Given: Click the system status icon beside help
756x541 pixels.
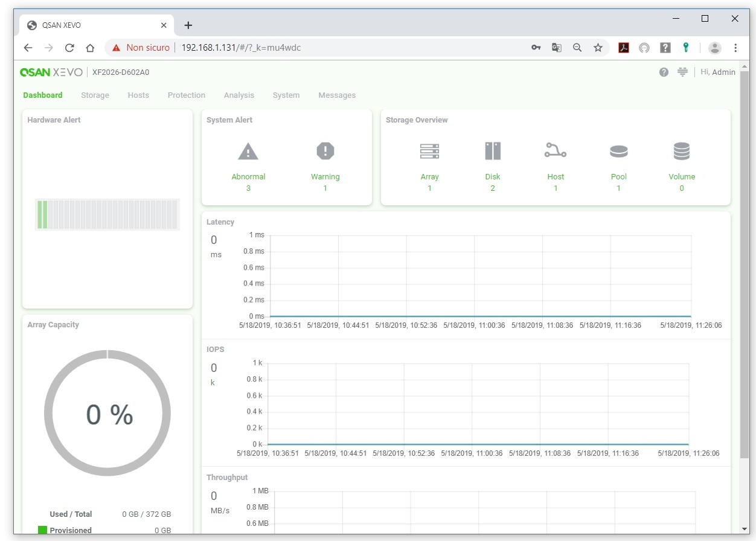Looking at the screenshot, I should point(682,72).
